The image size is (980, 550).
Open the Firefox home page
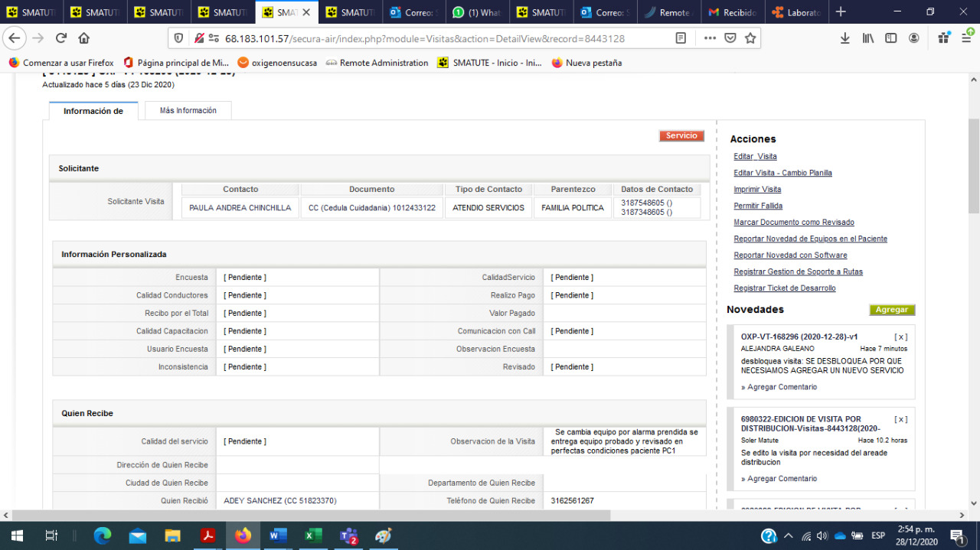click(x=84, y=38)
